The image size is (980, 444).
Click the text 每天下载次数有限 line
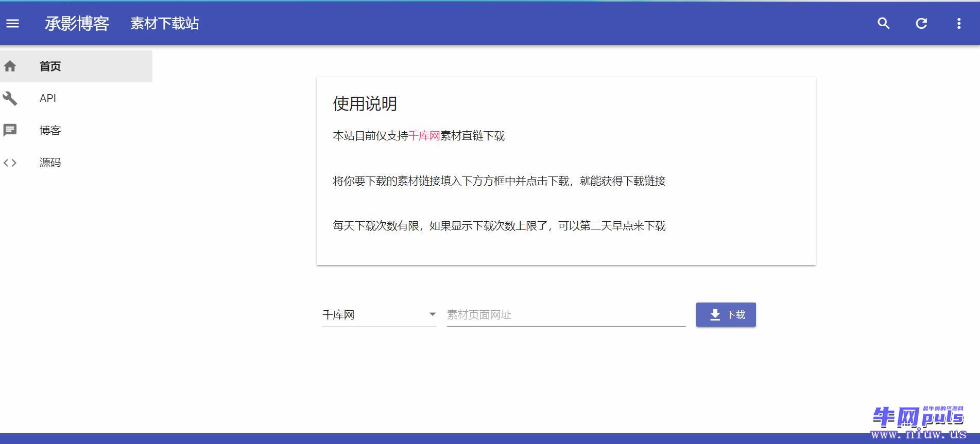click(499, 226)
